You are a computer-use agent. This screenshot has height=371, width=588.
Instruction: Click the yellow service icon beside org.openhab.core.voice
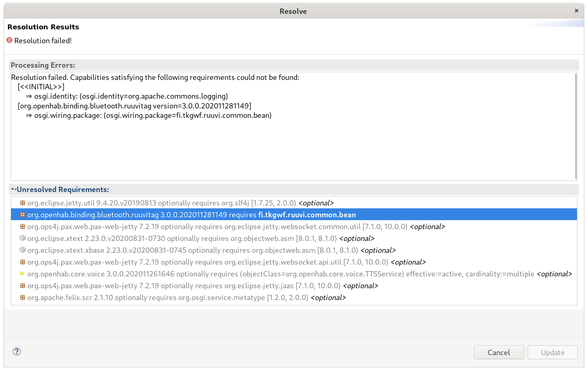pyautogui.click(x=22, y=274)
